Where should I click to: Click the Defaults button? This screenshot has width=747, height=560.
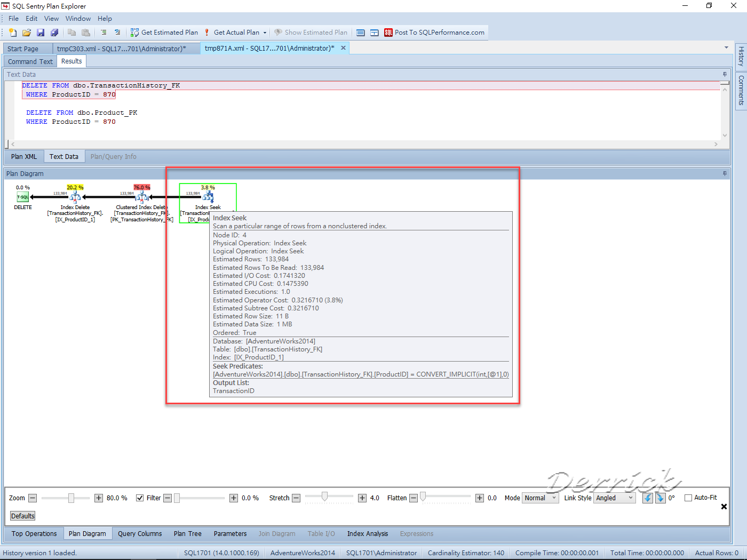click(x=22, y=516)
